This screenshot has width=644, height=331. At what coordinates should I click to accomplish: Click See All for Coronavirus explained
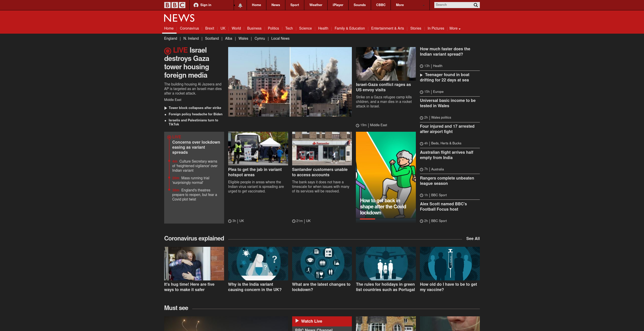(x=473, y=238)
